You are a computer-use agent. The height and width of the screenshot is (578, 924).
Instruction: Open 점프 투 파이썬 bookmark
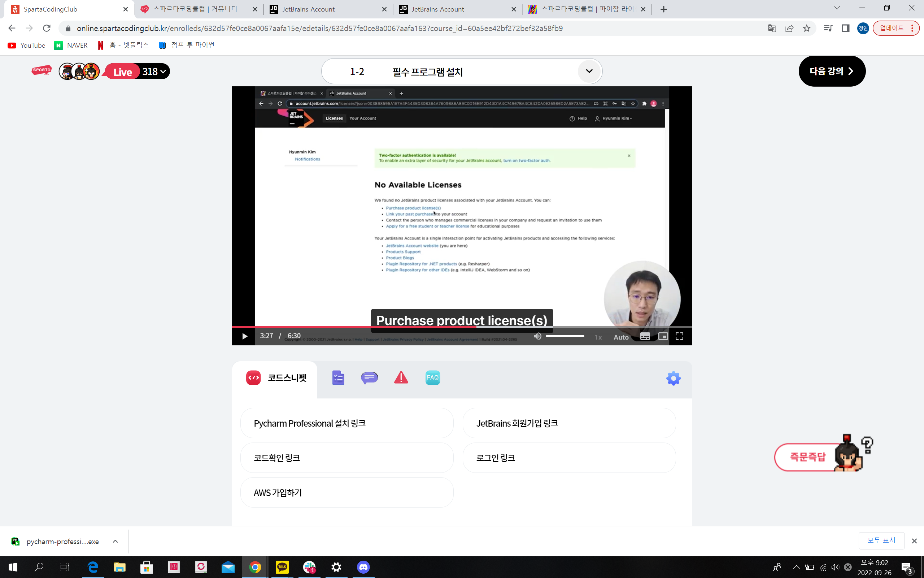click(x=187, y=46)
